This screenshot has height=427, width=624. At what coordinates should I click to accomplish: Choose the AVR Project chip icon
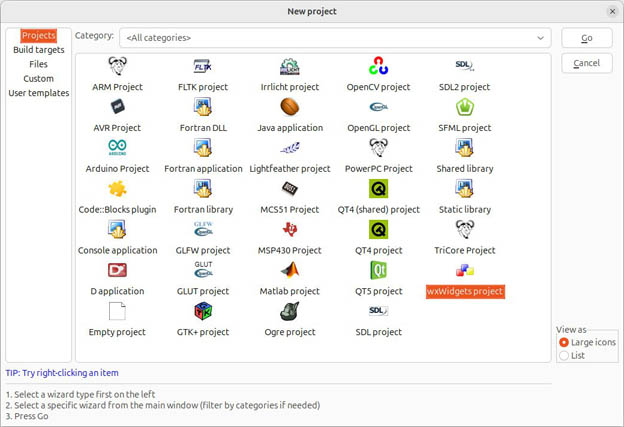coord(117,107)
